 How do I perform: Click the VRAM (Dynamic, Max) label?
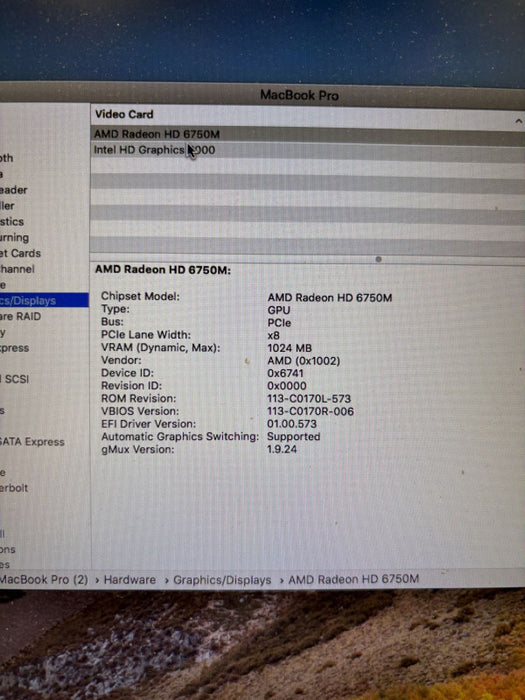(x=161, y=348)
